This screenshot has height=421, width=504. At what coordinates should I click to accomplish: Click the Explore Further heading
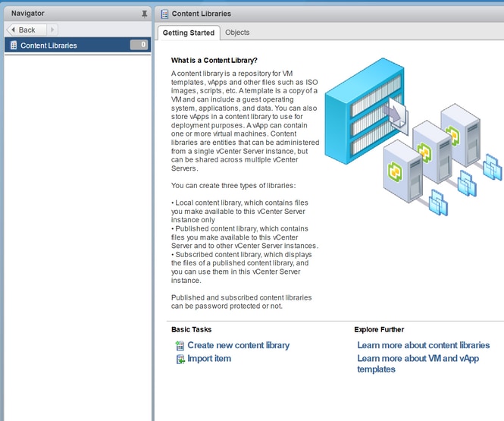click(x=379, y=329)
